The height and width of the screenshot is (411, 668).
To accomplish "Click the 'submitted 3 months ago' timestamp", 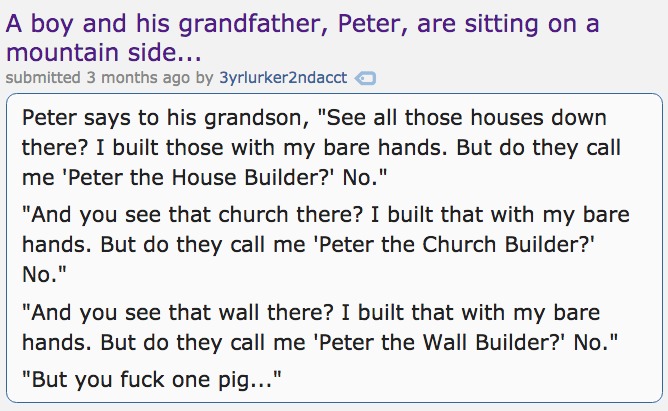I will click(x=98, y=78).
